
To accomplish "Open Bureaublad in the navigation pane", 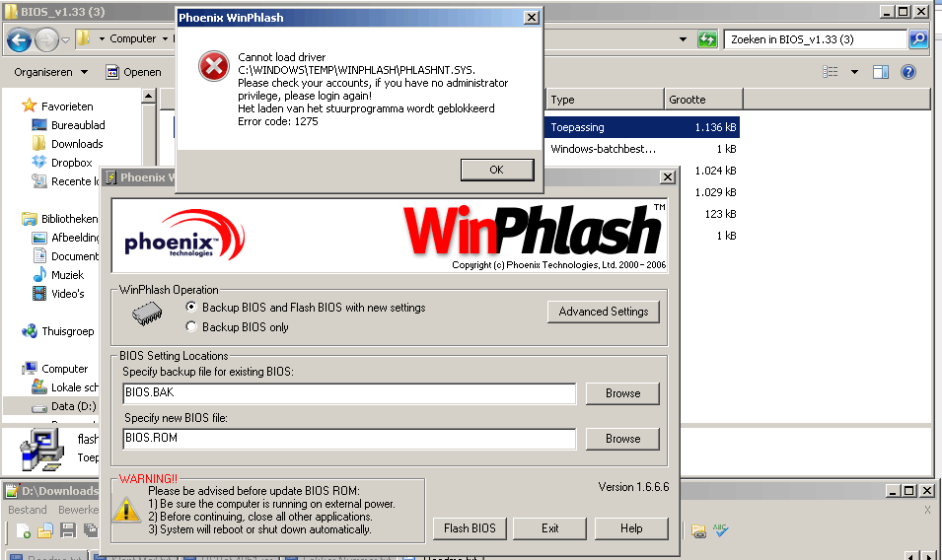I will tap(78, 125).
